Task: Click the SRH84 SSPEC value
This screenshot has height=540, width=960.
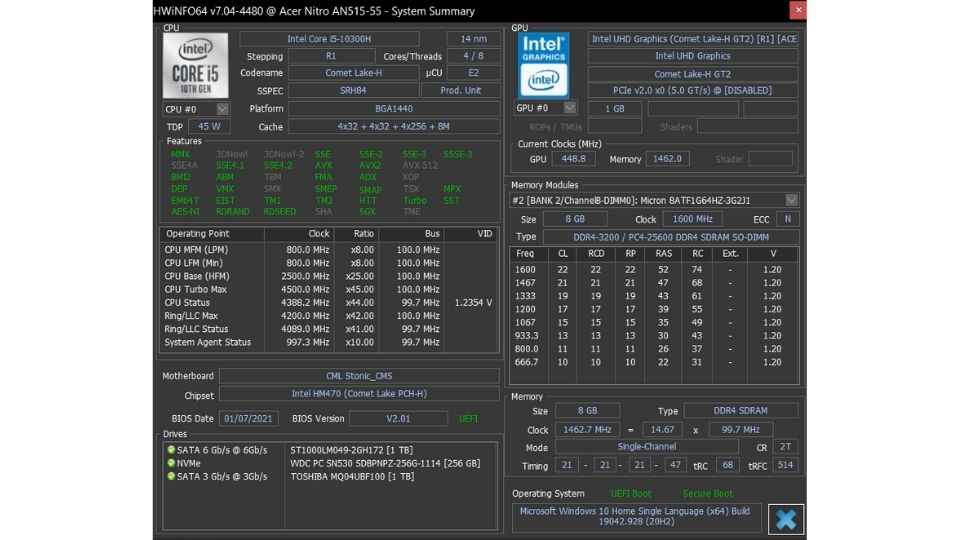Action: (x=353, y=90)
